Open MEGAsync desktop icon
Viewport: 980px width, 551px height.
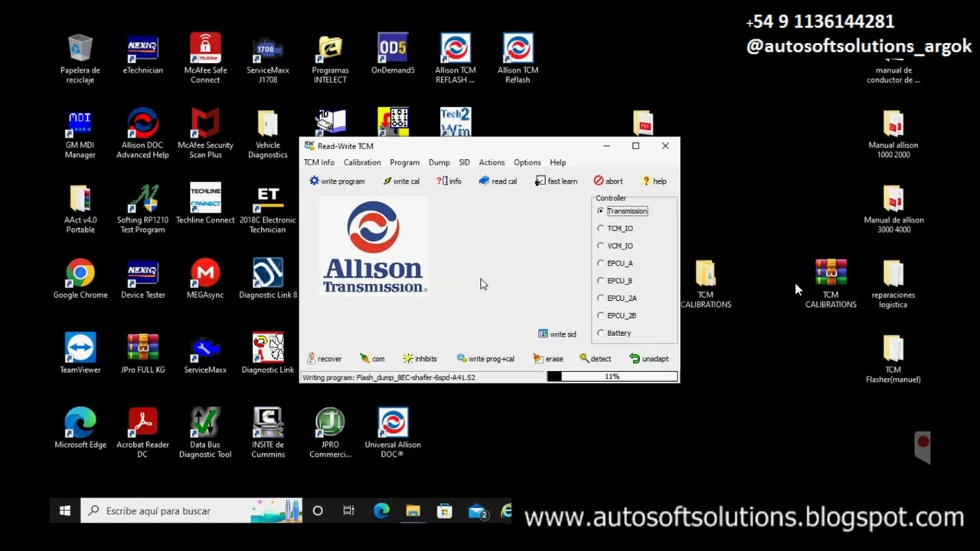(205, 279)
